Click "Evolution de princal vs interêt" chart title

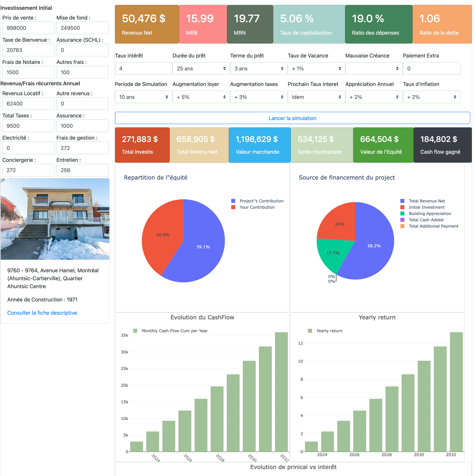click(x=293, y=467)
